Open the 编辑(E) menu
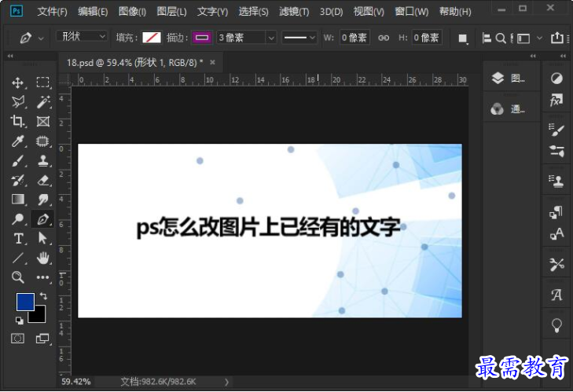The width and height of the screenshot is (573, 392). [93, 12]
